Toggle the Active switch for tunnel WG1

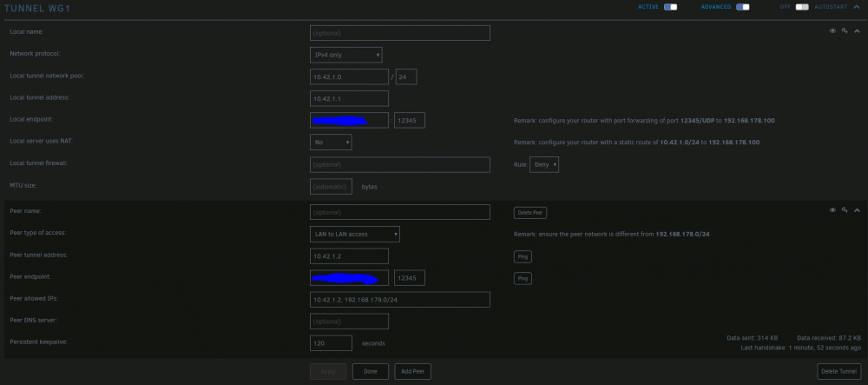click(x=670, y=7)
